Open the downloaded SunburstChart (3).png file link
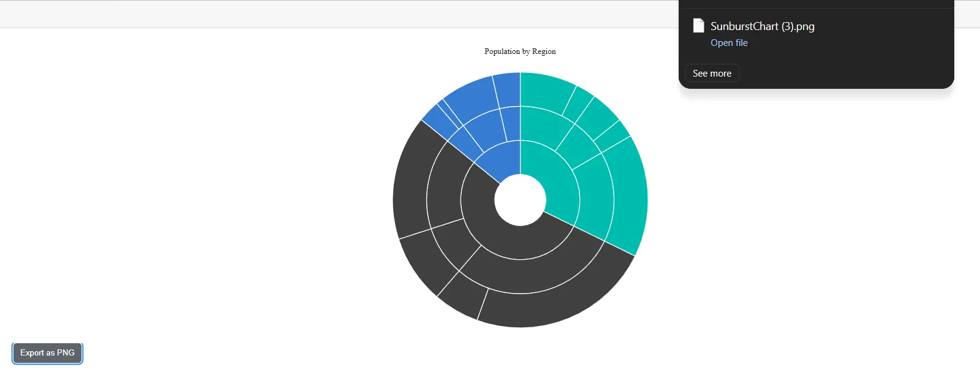 729,43
